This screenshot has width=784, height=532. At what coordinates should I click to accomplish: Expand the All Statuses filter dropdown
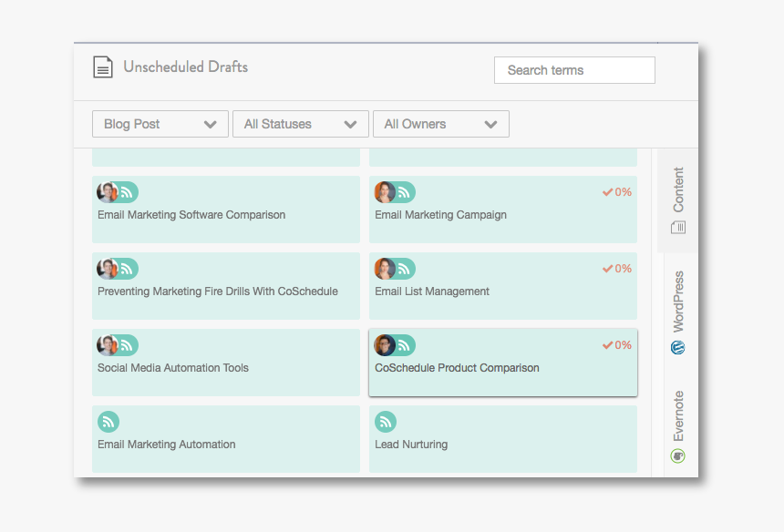(301, 124)
